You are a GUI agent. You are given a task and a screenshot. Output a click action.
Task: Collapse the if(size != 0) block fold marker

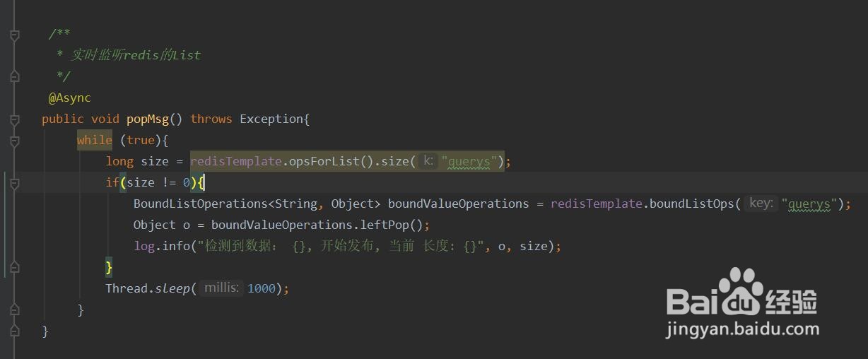(14, 183)
